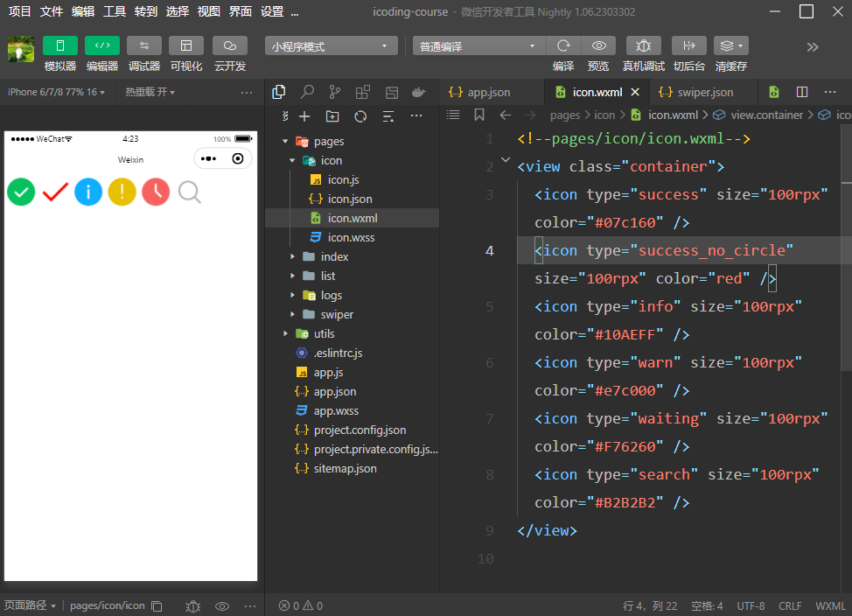852x616 pixels.
Task: Start real device debugging (真机调试)
Action: [643, 45]
